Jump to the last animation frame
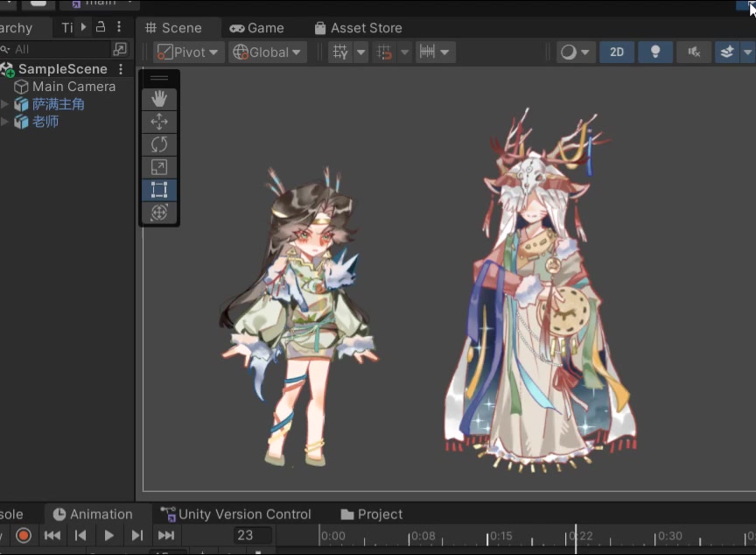This screenshot has height=555, width=756. tap(165, 535)
